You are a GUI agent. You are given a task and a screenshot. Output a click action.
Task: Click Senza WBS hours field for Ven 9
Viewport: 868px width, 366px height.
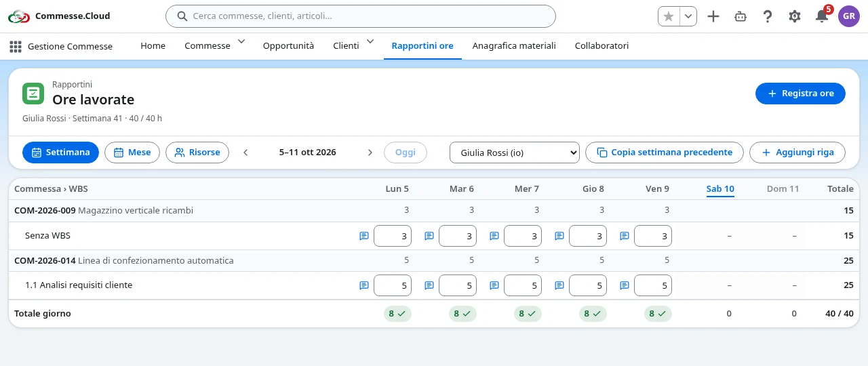(x=653, y=236)
